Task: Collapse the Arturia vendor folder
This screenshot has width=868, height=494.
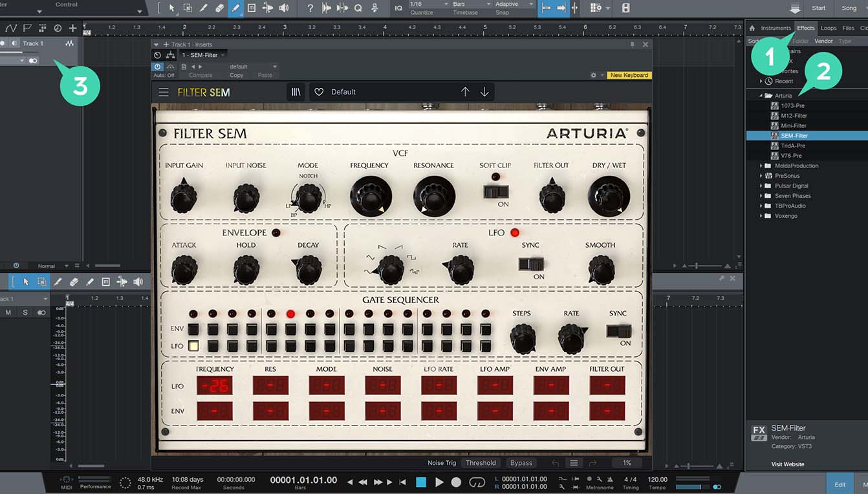Action: pyautogui.click(x=762, y=96)
